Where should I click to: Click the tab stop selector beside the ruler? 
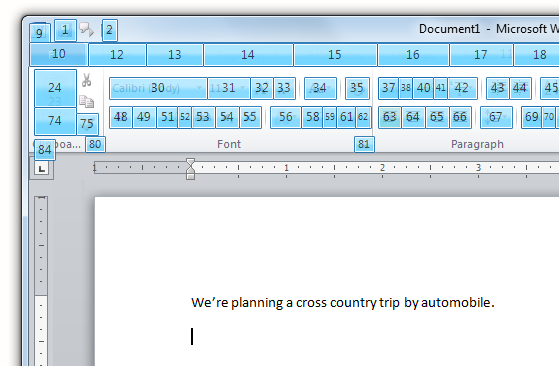pyautogui.click(x=42, y=169)
